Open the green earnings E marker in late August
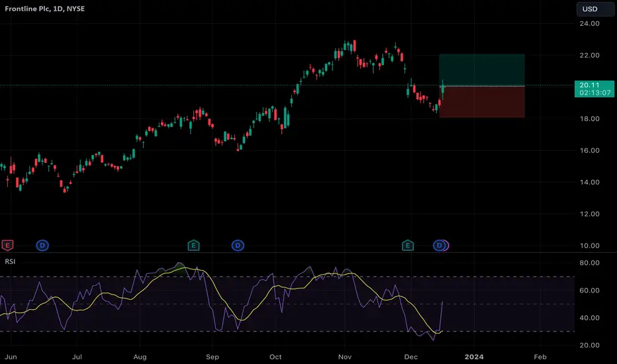Image resolution: width=617 pixels, height=364 pixels. 193,246
